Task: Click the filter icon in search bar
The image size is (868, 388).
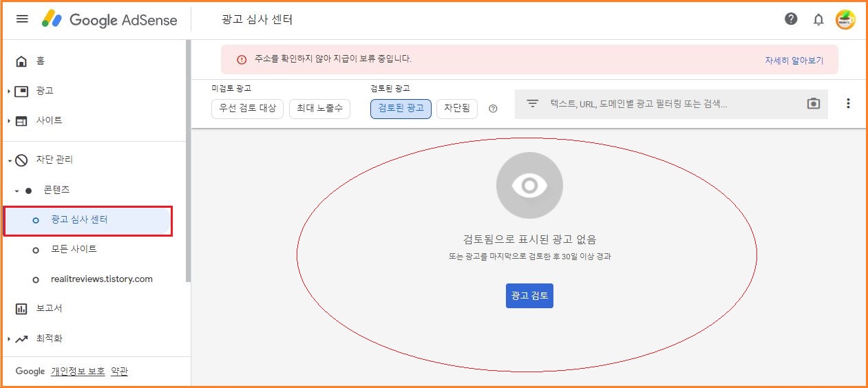Action: (x=532, y=104)
